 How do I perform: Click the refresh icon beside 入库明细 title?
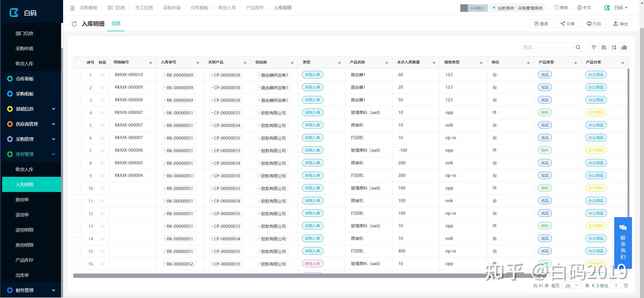coord(74,24)
